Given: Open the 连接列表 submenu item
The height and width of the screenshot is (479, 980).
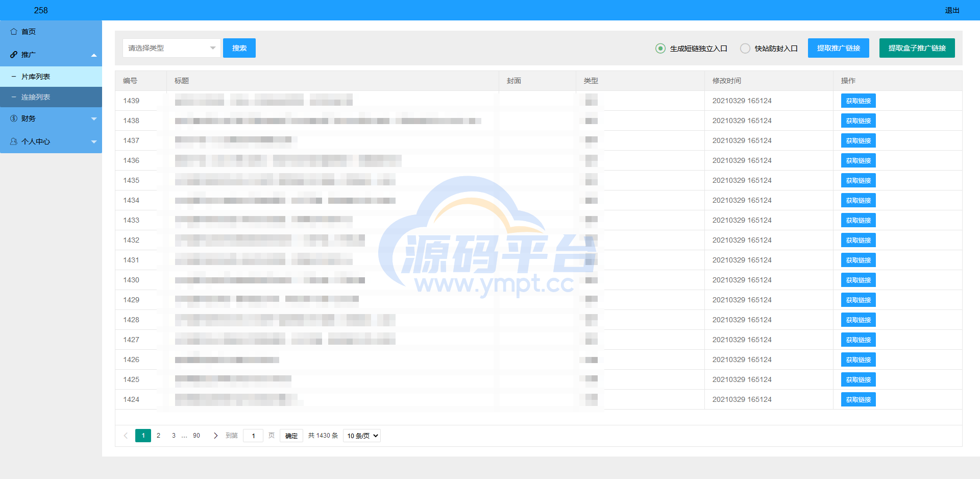Looking at the screenshot, I should coord(51,97).
